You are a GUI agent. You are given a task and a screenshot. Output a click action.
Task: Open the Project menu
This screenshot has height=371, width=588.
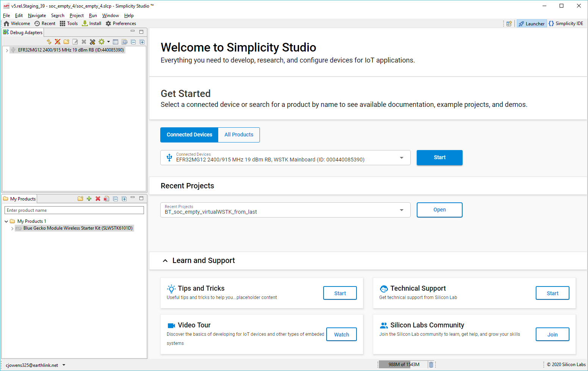pyautogui.click(x=77, y=16)
